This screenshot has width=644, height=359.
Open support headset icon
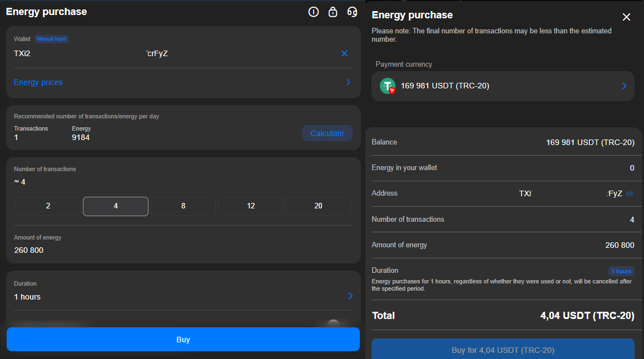pos(352,12)
